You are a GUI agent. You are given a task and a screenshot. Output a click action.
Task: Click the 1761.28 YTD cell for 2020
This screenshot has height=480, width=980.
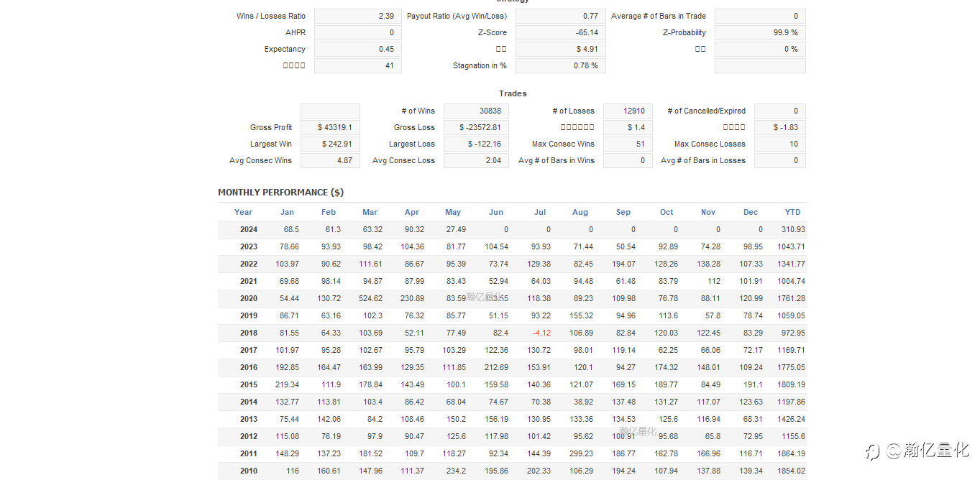tap(791, 298)
